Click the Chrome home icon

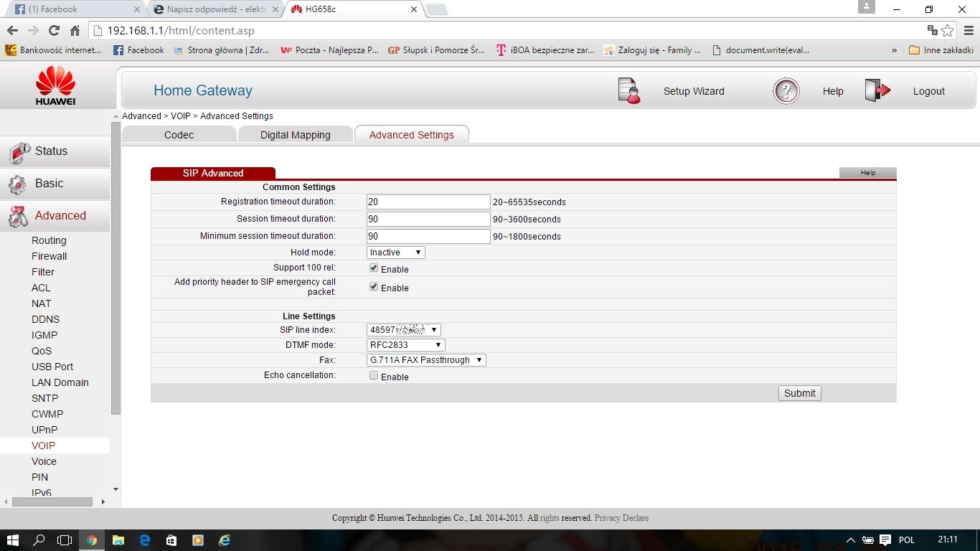coord(75,31)
